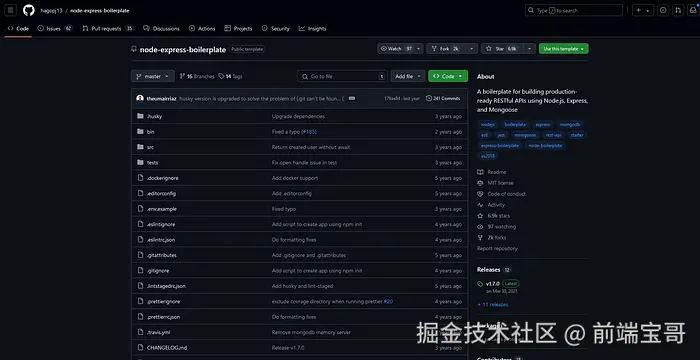Focus the search field in header
This screenshot has height=360, width=700.
coord(573,10)
